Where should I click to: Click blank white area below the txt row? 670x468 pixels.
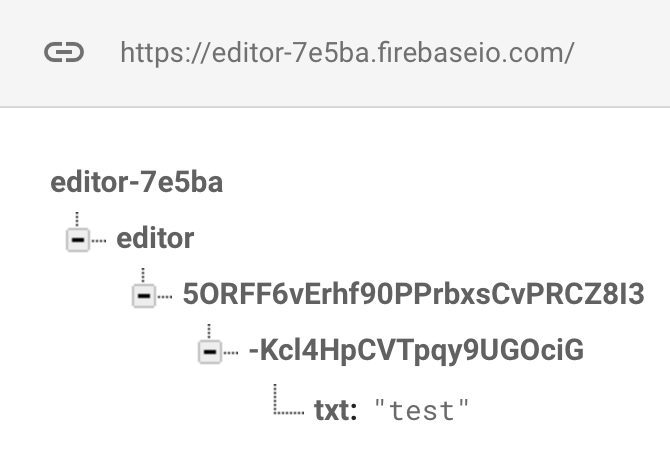[335, 449]
